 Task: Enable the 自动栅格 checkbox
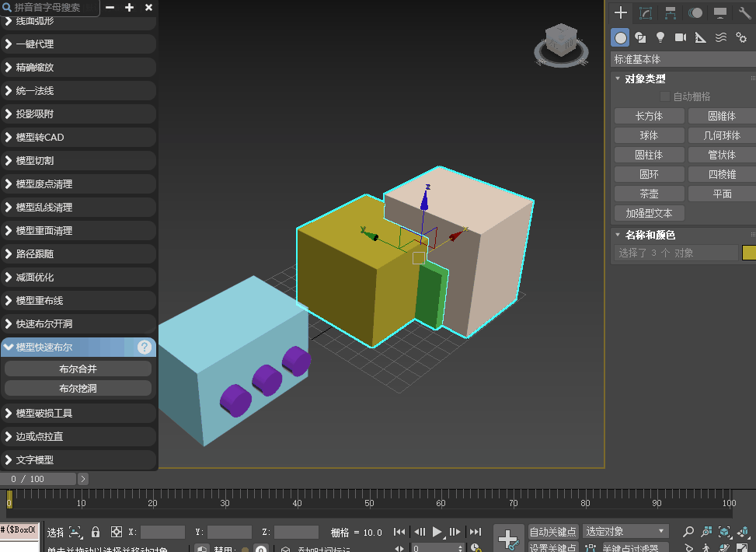click(664, 96)
